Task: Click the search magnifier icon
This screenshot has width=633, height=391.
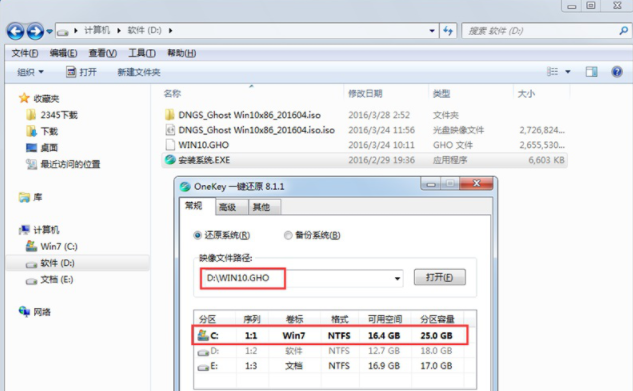Action: 623,31
